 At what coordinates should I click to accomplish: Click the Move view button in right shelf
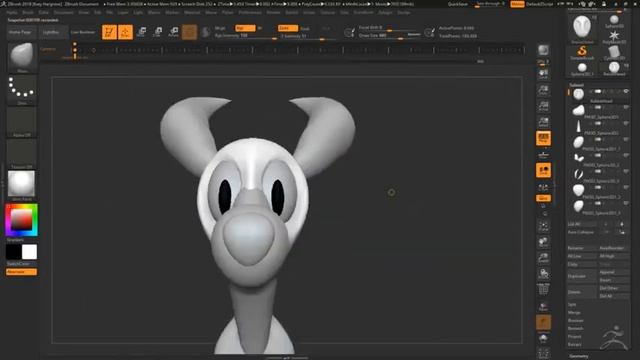[543, 242]
